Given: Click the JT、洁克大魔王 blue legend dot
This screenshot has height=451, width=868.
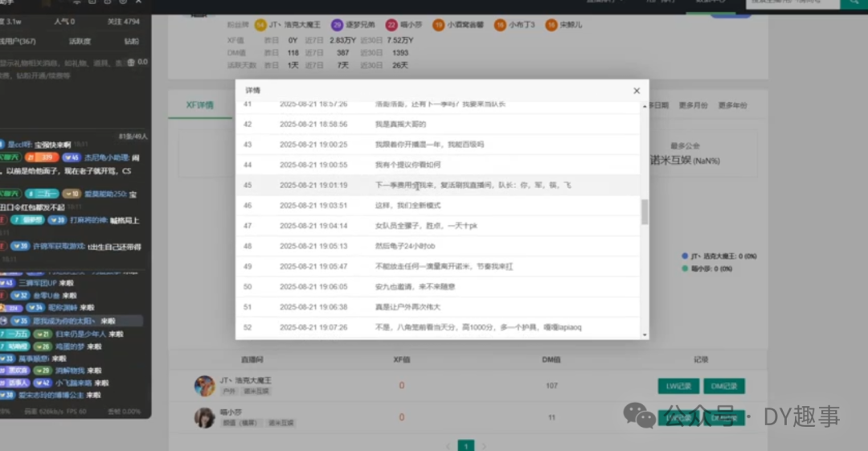Looking at the screenshot, I should coord(685,256).
